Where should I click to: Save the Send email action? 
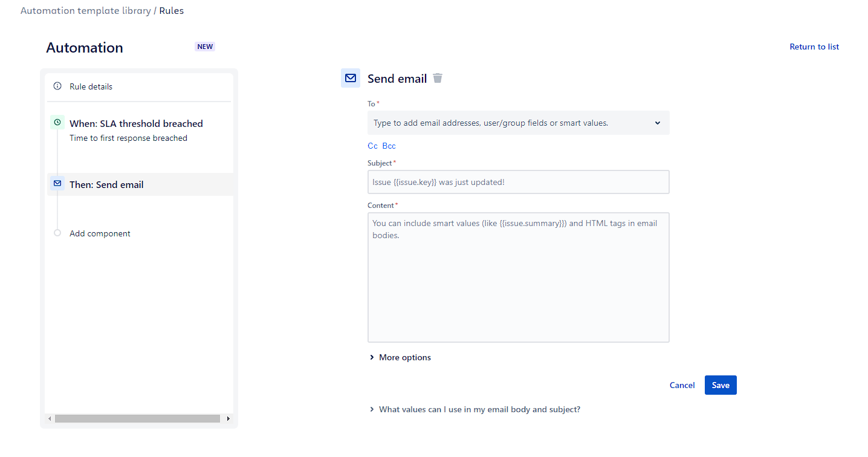click(720, 385)
